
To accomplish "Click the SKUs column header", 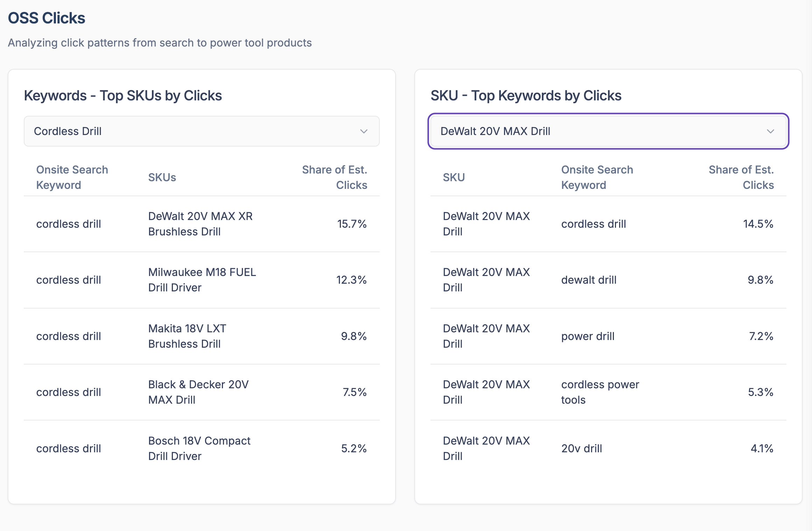I will [161, 177].
